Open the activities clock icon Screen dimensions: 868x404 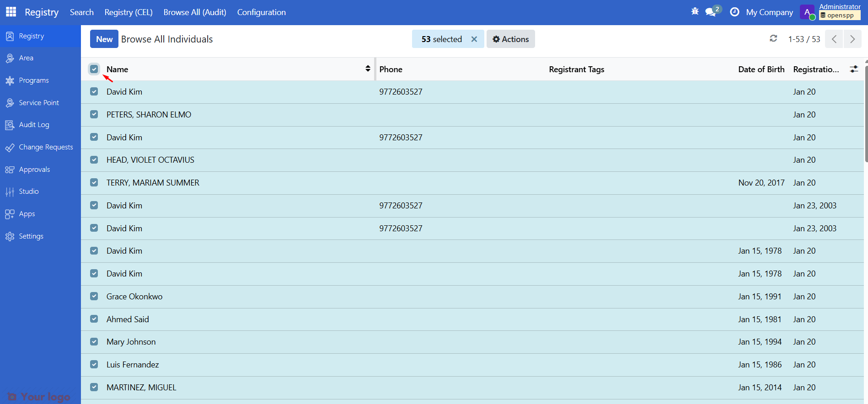[734, 12]
